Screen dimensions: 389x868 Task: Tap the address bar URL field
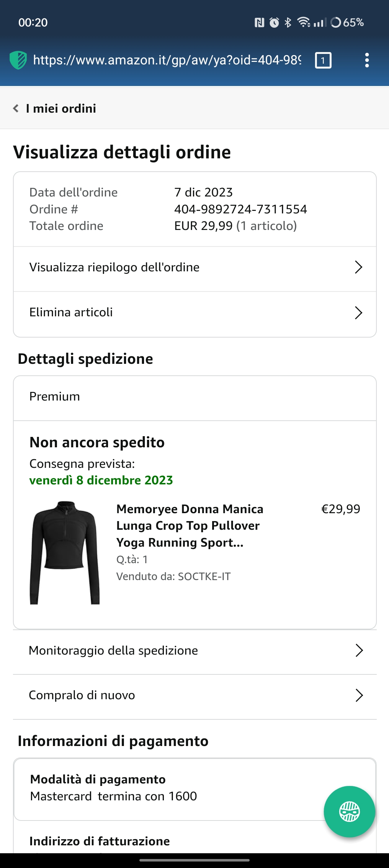tap(167, 60)
